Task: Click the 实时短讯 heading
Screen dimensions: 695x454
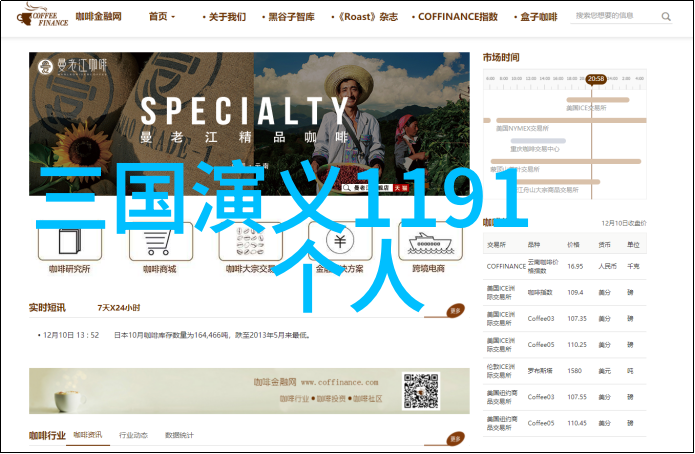Action: 47,308
